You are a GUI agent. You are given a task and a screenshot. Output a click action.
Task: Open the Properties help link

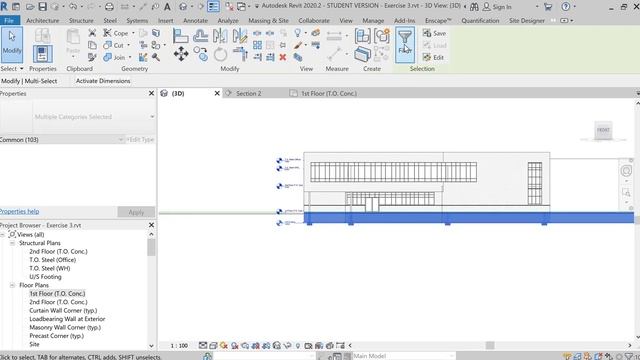click(x=20, y=211)
